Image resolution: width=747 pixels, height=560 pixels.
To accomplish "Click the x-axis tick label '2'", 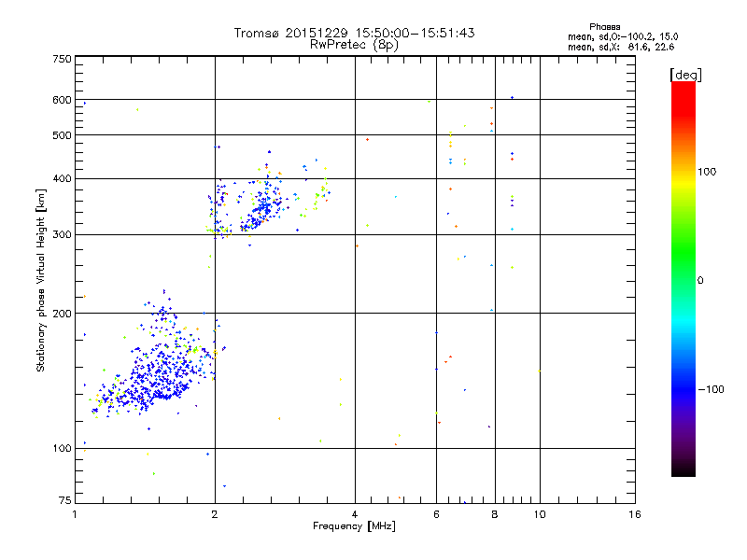I will [215, 514].
